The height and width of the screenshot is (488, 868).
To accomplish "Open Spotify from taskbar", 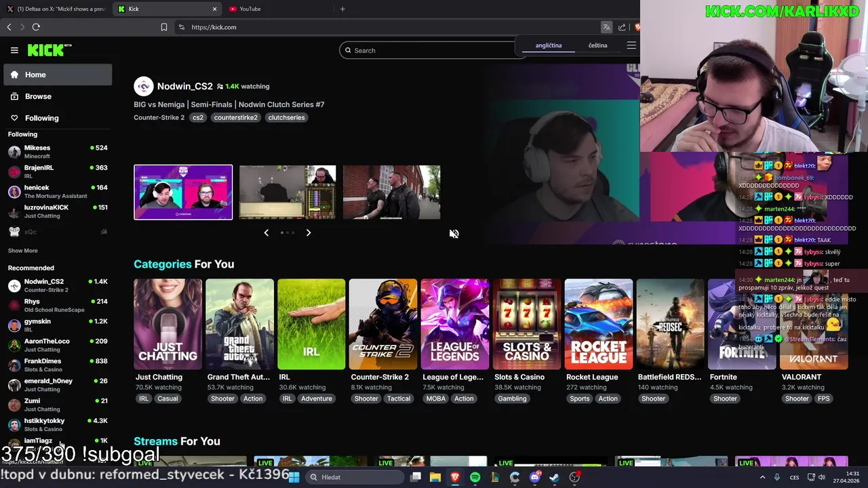I will pyautogui.click(x=475, y=477).
